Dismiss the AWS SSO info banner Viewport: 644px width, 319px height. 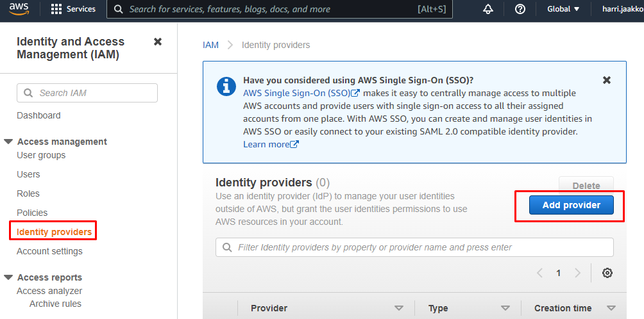[607, 80]
